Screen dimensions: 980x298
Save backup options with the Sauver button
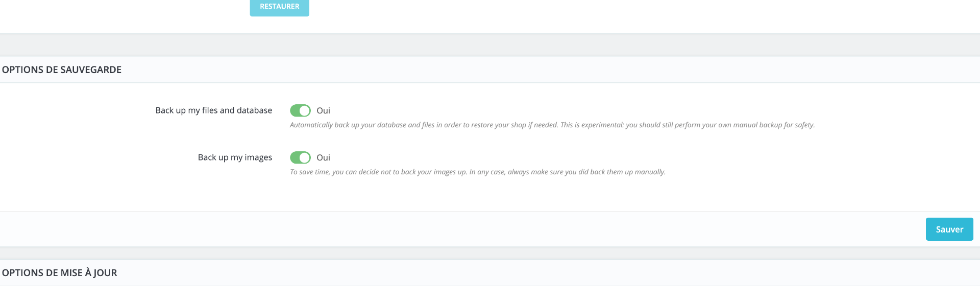click(949, 230)
